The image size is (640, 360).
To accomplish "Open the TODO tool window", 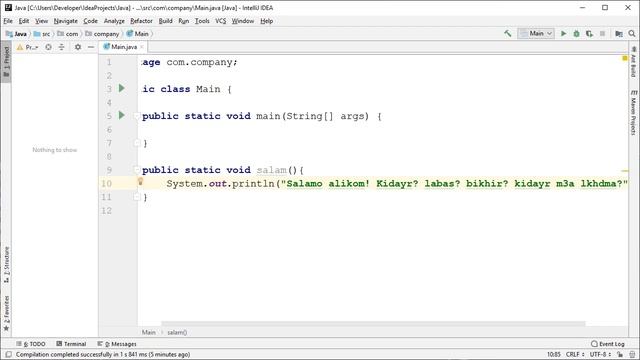I will pos(31,344).
